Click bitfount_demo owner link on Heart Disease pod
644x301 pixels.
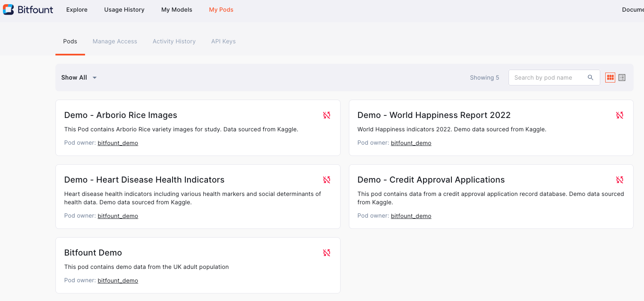click(x=118, y=216)
